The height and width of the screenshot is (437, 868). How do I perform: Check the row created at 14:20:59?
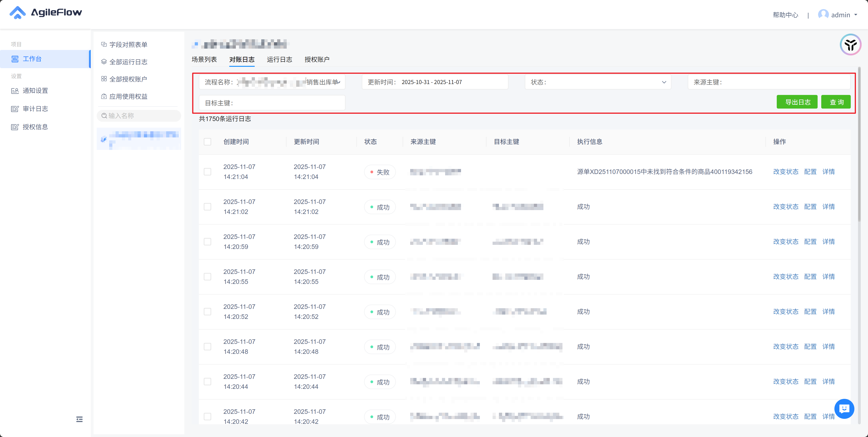point(207,242)
